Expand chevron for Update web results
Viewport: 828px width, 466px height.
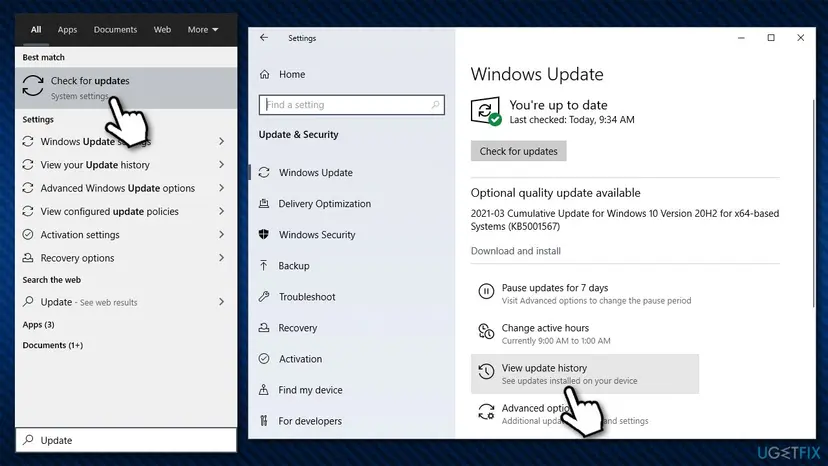[x=222, y=301]
